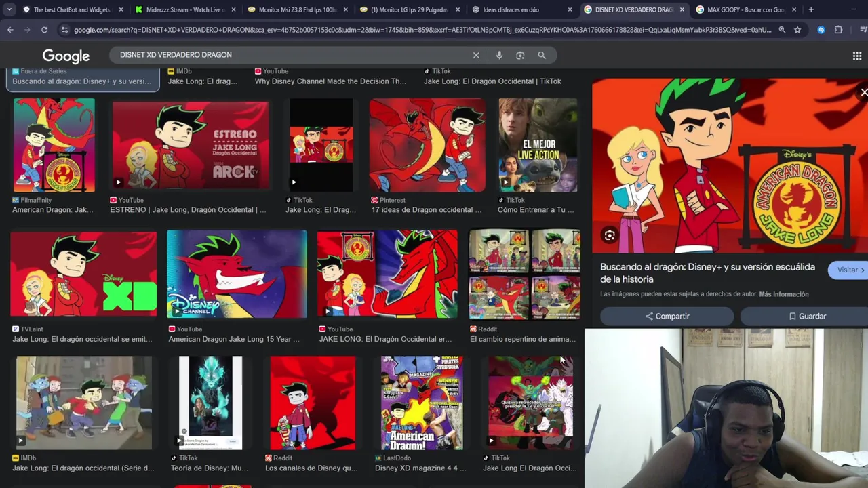This screenshot has width=868, height=488.
Task: Open 'ESTRENO | Jake Long, Dragón Occidental' video thumbnail
Action: [x=191, y=145]
